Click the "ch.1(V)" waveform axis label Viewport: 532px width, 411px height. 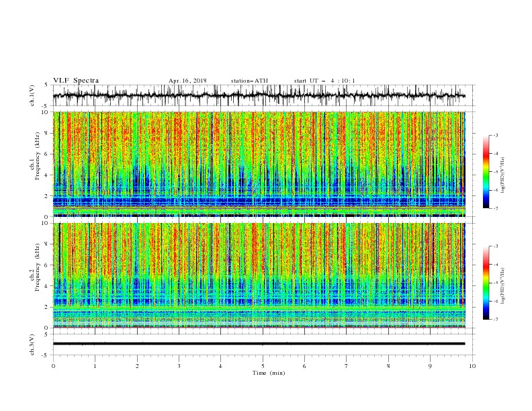32,95
